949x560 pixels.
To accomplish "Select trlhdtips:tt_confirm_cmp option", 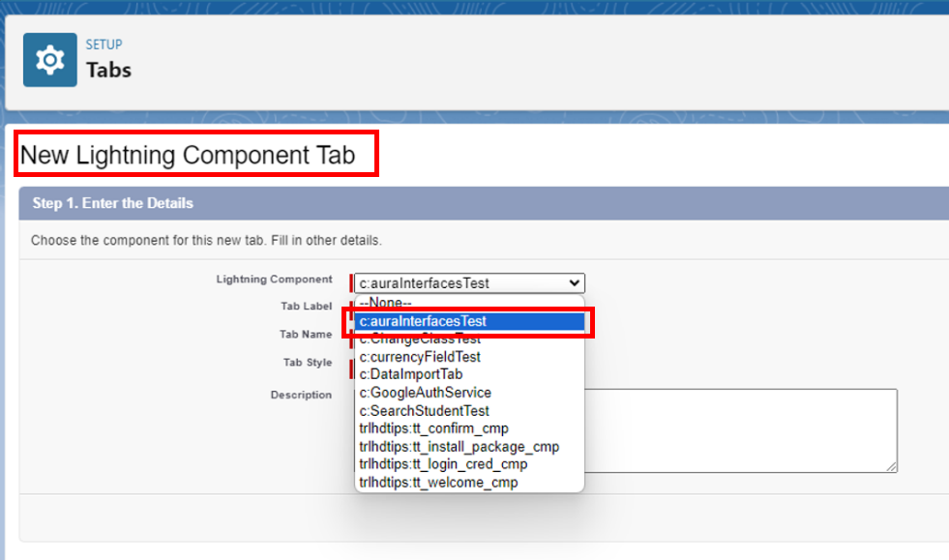I will 469,428.
